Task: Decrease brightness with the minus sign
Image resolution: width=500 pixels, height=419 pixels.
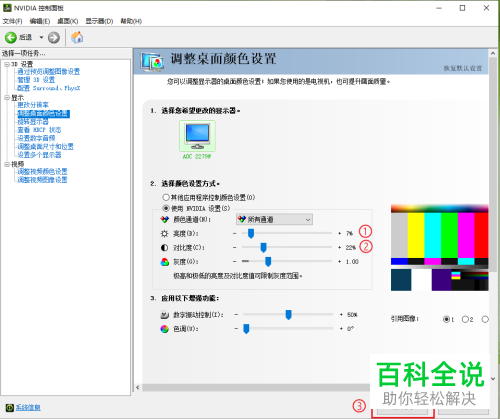Action: pos(235,233)
